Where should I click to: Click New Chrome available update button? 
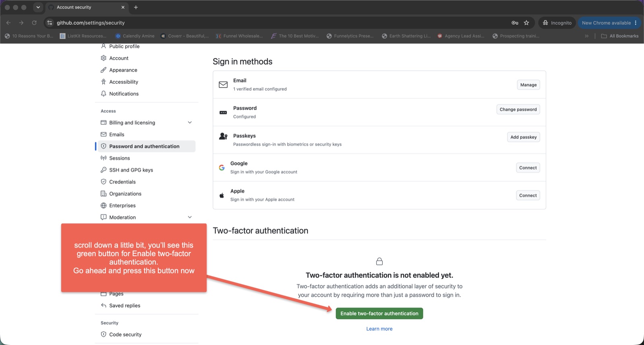[610, 23]
